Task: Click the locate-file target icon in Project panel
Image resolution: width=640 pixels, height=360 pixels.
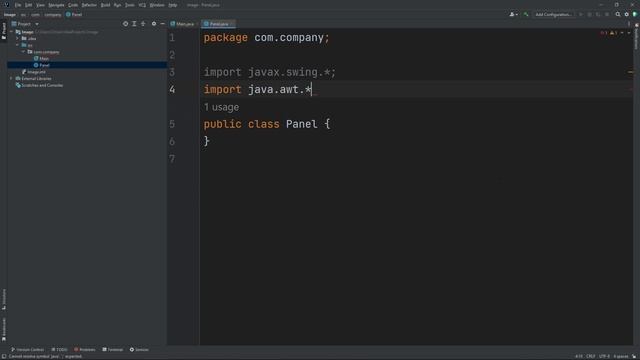Action: 125,24
